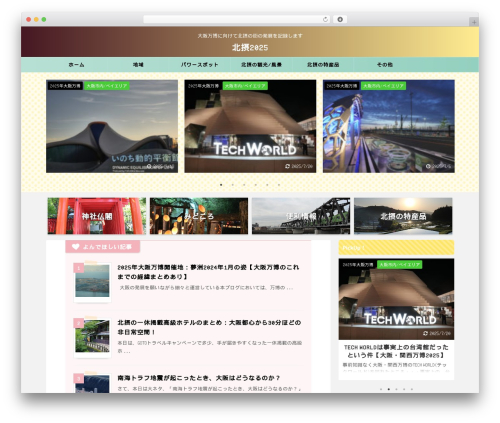The image size is (500, 423).
Task: Open the 北摂2025 site title link
Action: [250, 48]
